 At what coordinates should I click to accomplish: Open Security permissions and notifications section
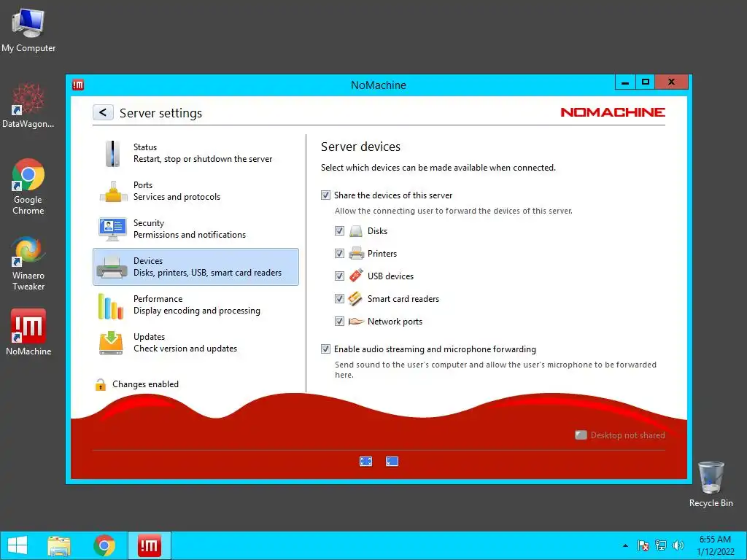pos(196,229)
